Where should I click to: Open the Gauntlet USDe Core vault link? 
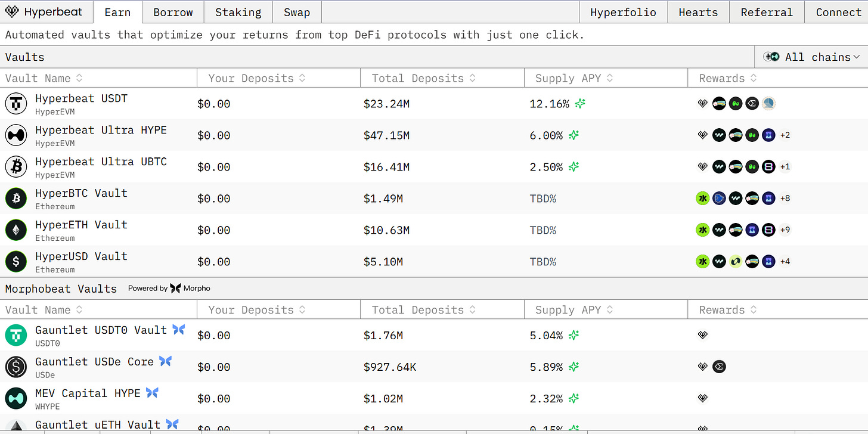point(94,361)
